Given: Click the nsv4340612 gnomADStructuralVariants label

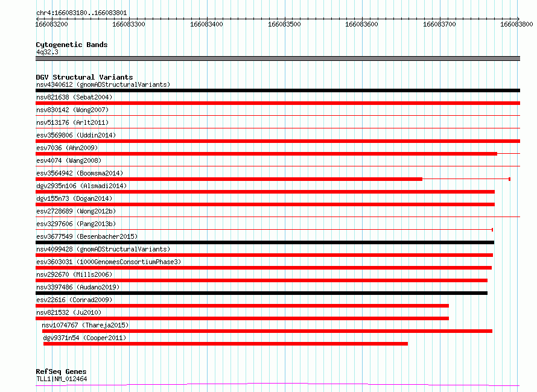Looking at the screenshot, I should 103,84.
